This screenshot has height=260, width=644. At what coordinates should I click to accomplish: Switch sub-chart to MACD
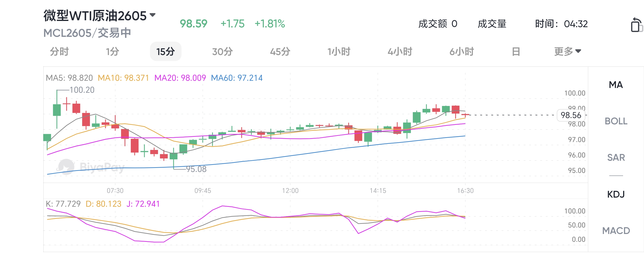point(616,231)
